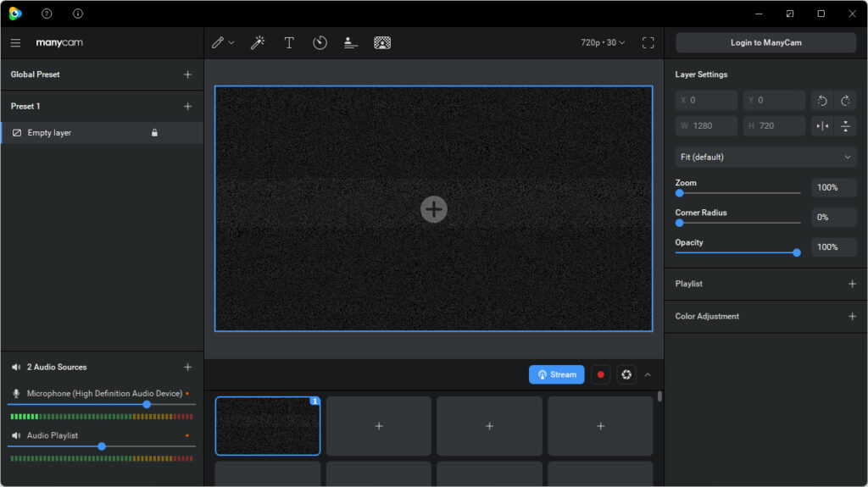This screenshot has height=487, width=868.
Task: Rotate layer clockwise
Action: (845, 100)
